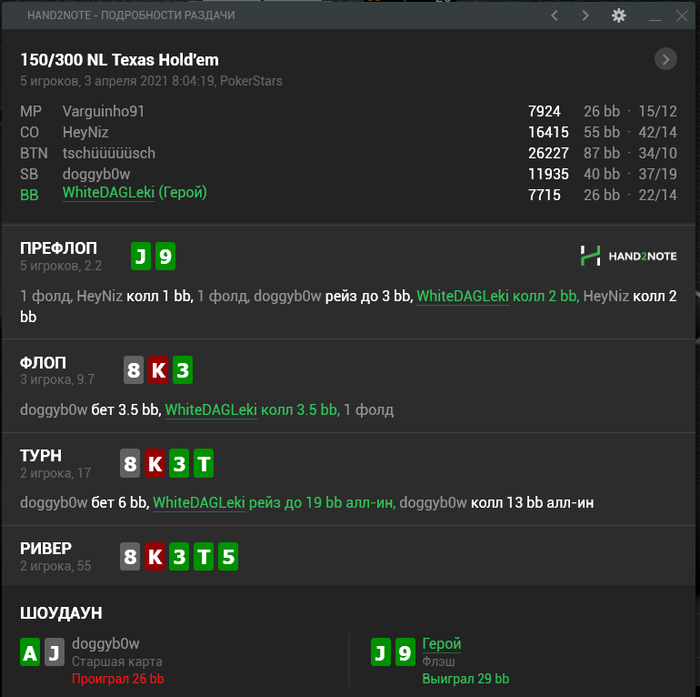Click the 'Проиграл 26 bb' result text
Image resolution: width=700 pixels, height=697 pixels.
coord(118,679)
